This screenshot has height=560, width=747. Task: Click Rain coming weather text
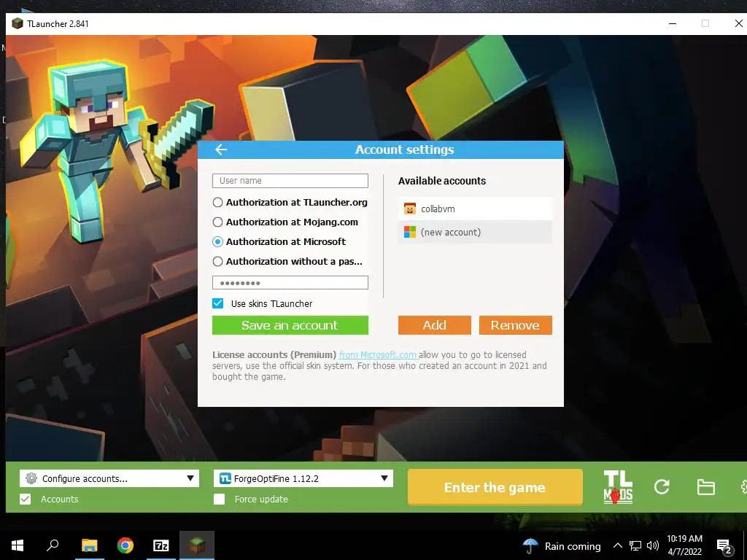point(573,546)
